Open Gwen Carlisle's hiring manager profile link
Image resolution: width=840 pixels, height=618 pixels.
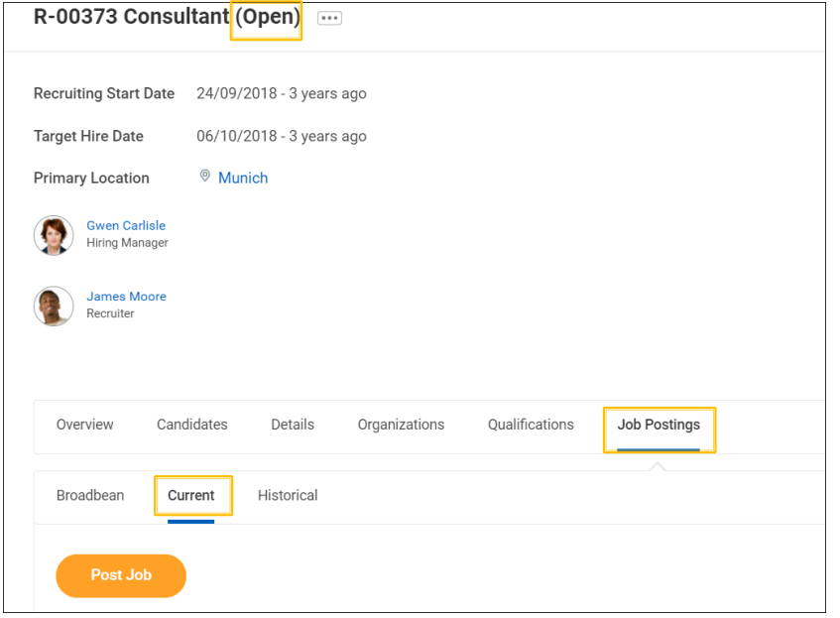126,225
